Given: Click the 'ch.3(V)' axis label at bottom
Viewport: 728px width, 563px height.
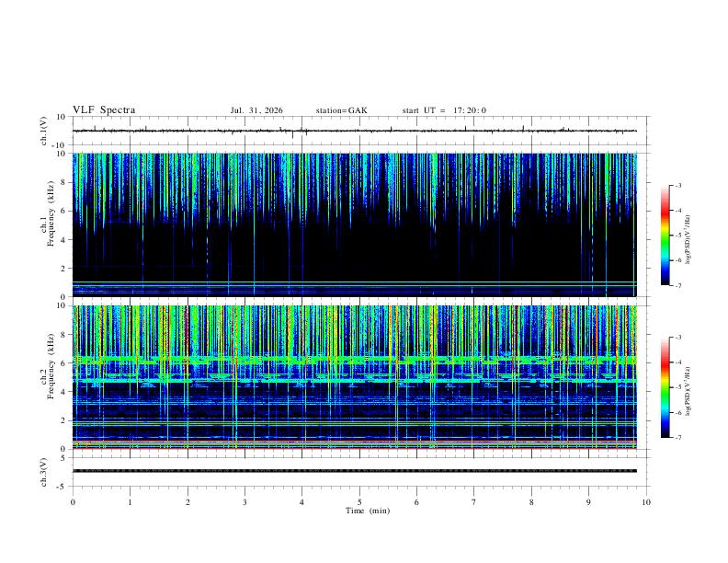Looking at the screenshot, I should (44, 473).
